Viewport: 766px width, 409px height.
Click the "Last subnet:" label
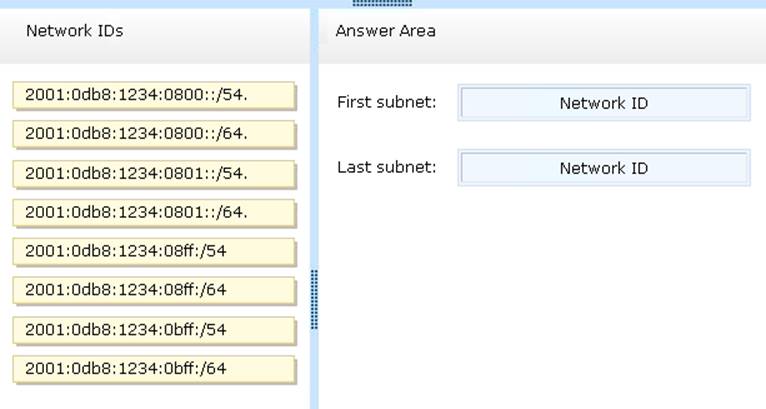386,167
